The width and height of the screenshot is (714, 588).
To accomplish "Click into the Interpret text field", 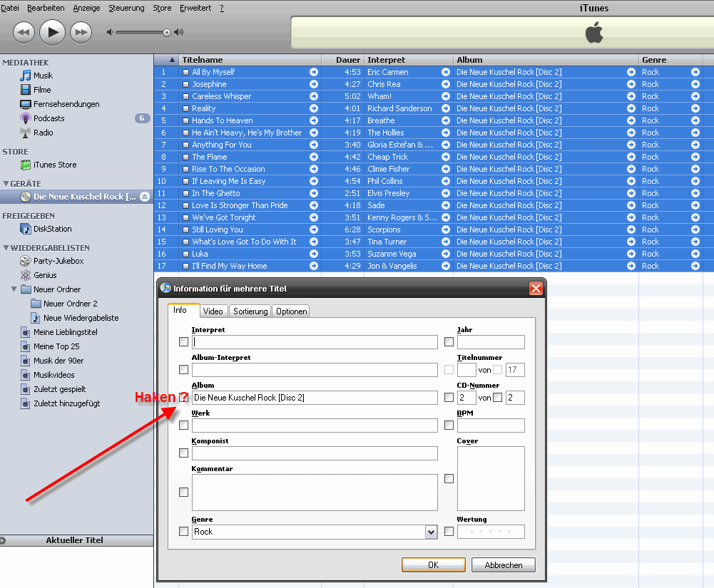I will (x=315, y=342).
